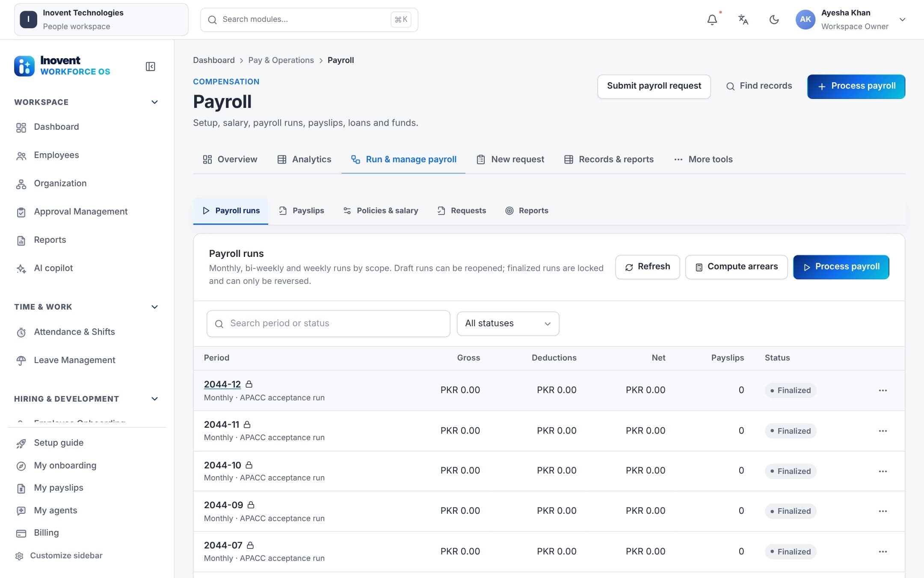924x578 pixels.
Task: Open Leave Management in the sidebar
Action: coord(87,361)
